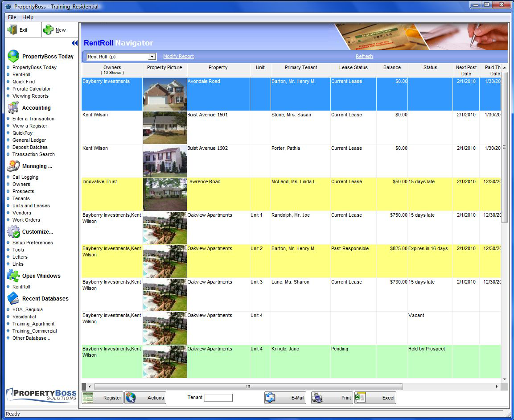514x420 pixels.
Task: Open the Training_Apartment database
Action: tap(33, 324)
